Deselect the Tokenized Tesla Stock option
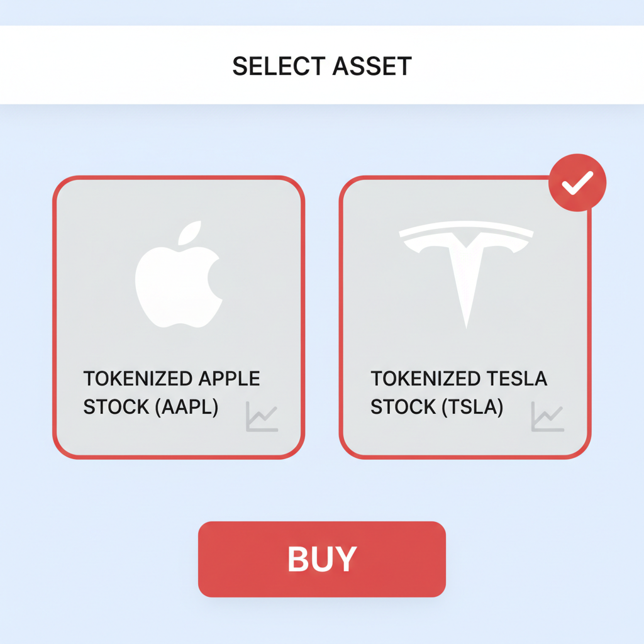This screenshot has width=644, height=644. coord(465,314)
